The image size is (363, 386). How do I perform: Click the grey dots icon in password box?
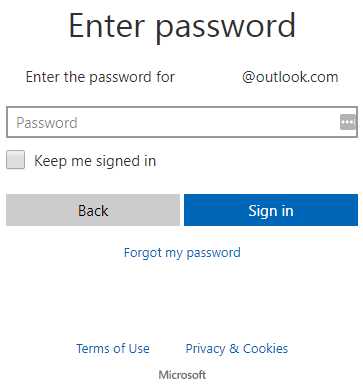pyautogui.click(x=348, y=122)
